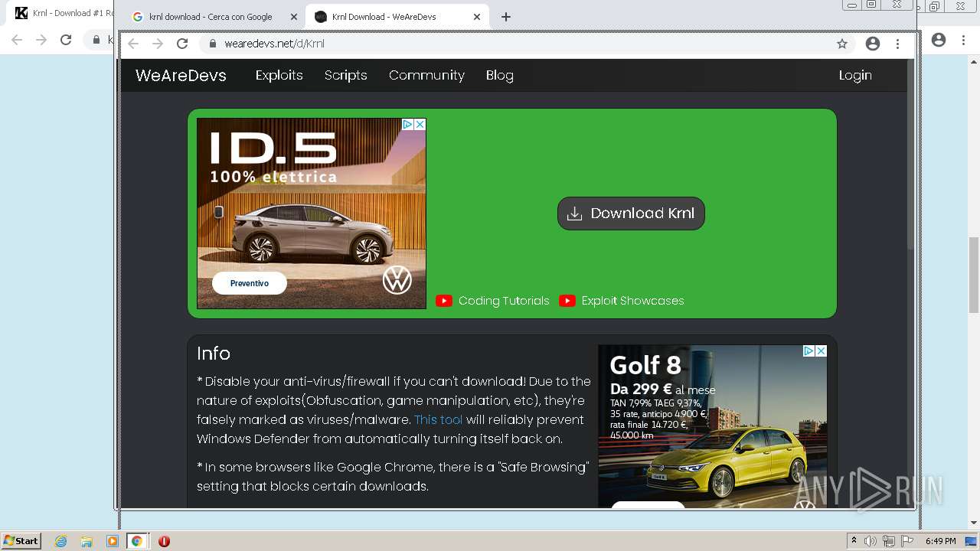Click the volume icon in system tray
Image resolution: width=980 pixels, height=551 pixels.
pyautogui.click(x=871, y=541)
